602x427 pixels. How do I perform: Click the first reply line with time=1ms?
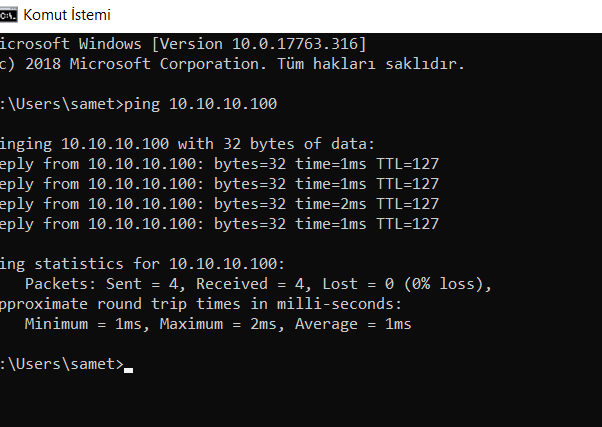(x=219, y=164)
